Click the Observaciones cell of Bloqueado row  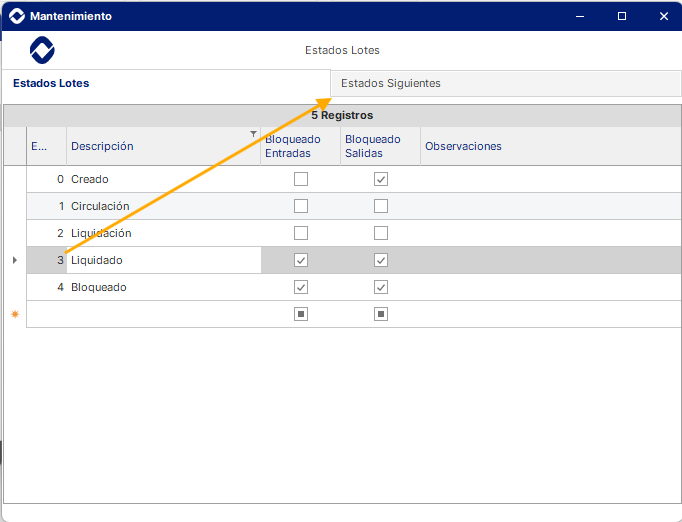(551, 287)
